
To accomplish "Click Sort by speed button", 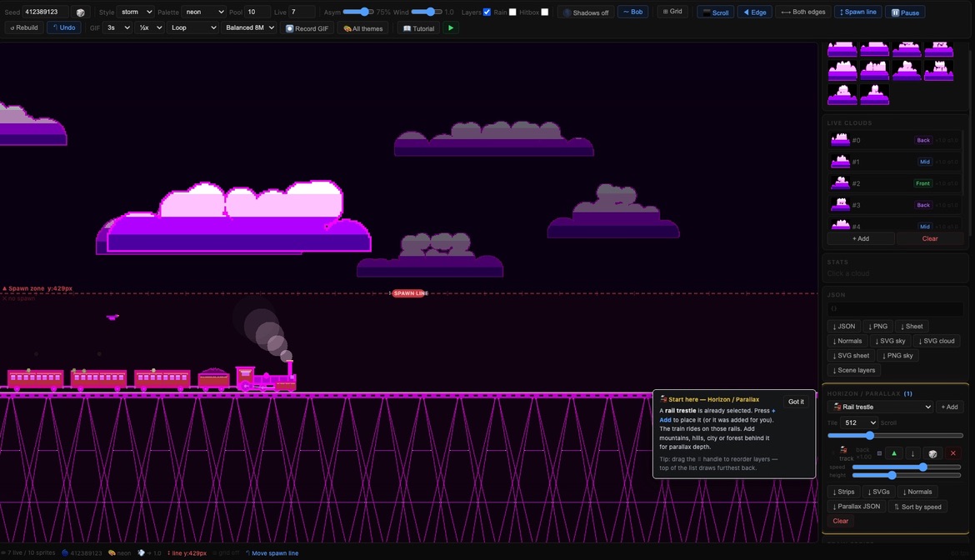I will point(917,507).
